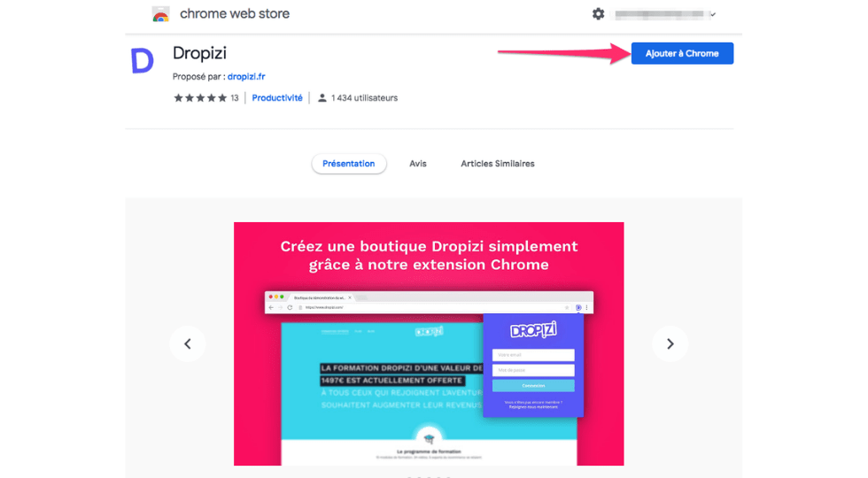Select the Présentation tab
Viewport: 868px width, 478px height.
[348, 164]
